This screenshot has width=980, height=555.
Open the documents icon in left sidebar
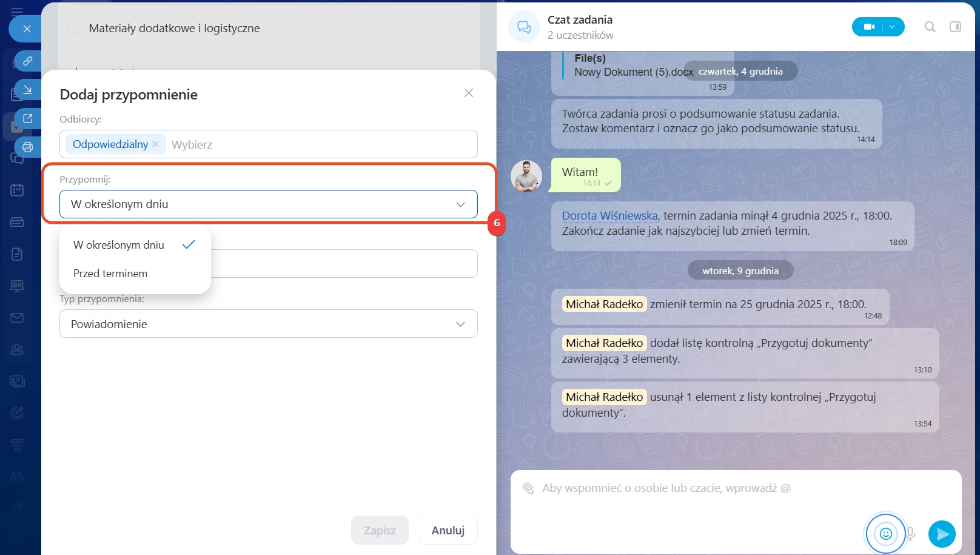[17, 254]
